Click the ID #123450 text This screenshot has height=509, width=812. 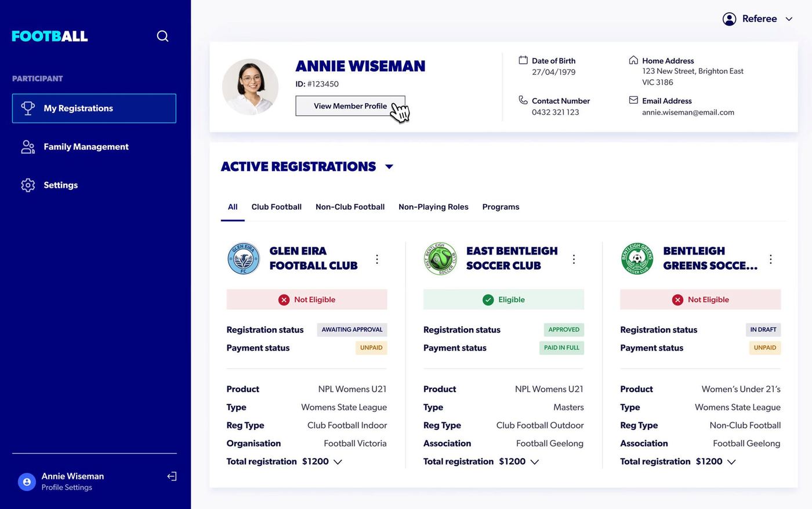click(x=317, y=84)
